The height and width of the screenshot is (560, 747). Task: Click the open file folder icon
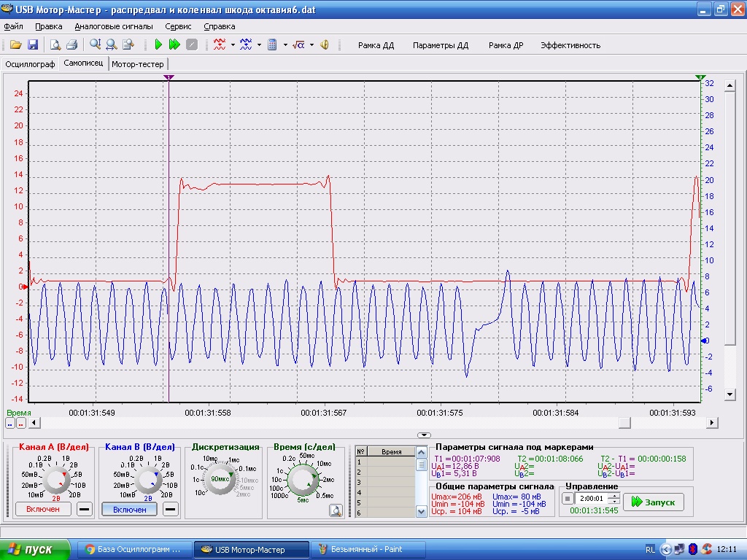tap(15, 45)
